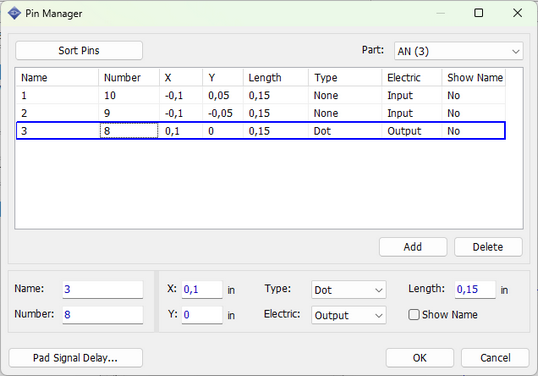Focus the X coordinate input field
Screen dimensions: 538x376
tap(202, 290)
